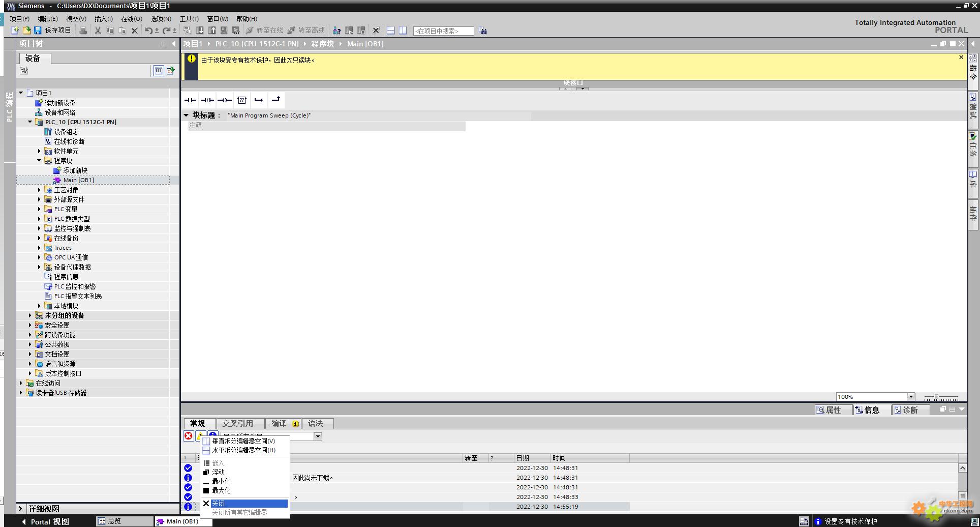Open the message filter dropdown arrow
This screenshot has height=527, width=980.
(318, 436)
